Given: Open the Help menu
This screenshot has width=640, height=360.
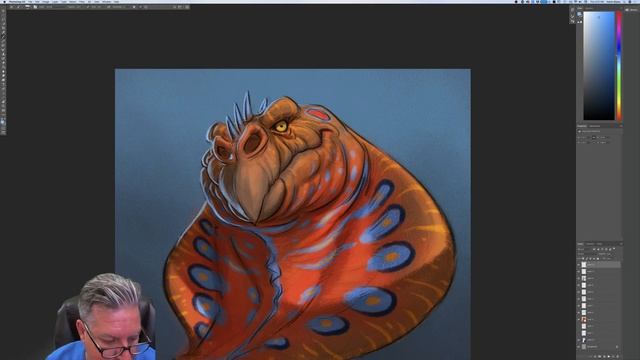Looking at the screenshot, I should (x=117, y=2).
